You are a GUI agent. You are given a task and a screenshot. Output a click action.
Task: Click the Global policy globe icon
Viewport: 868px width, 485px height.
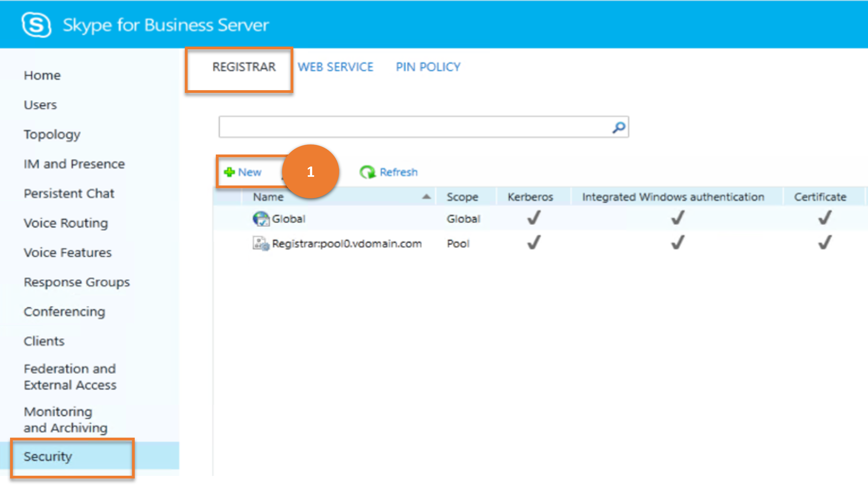pyautogui.click(x=261, y=219)
